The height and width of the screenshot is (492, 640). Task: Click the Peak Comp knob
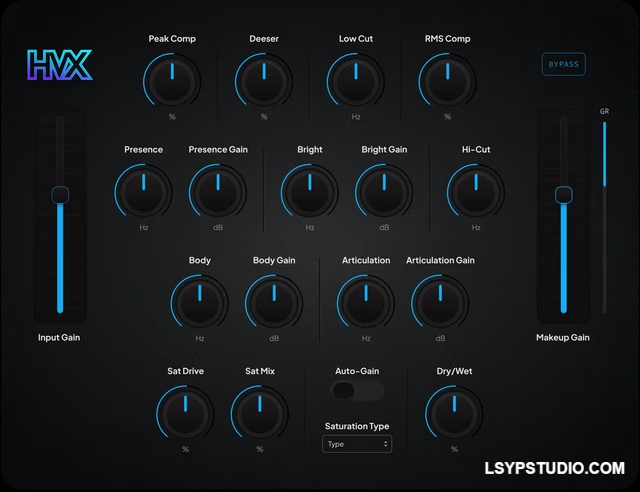pos(172,81)
